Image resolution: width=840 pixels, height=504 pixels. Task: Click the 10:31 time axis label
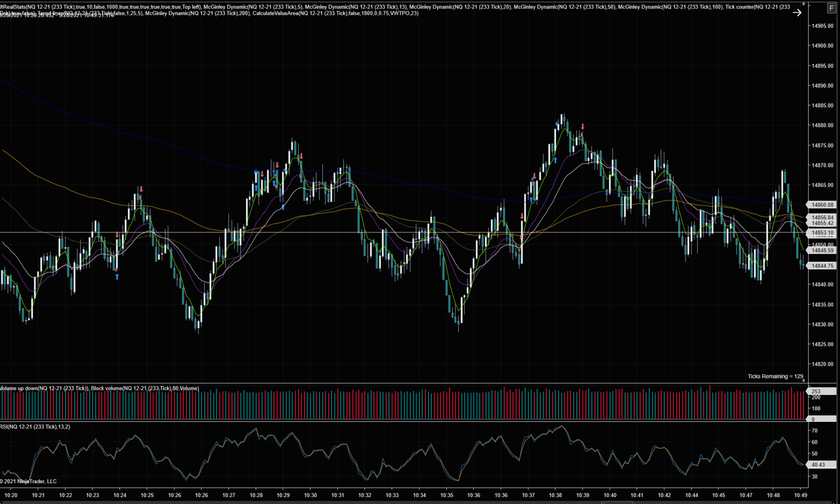338,495
